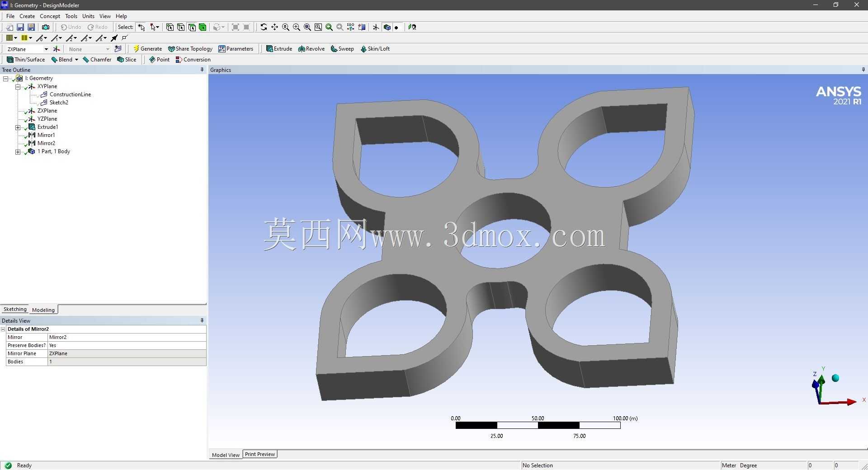
Task: Collapse the XYPlane tree node
Action: point(18,87)
